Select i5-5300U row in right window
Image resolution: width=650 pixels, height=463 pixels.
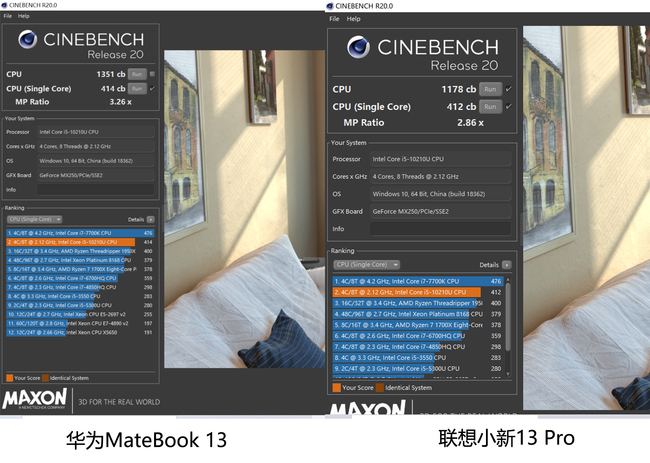(x=418, y=368)
